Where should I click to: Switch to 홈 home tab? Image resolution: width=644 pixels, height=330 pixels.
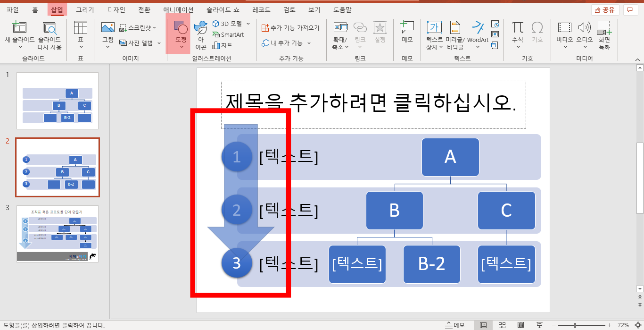[x=35, y=9]
